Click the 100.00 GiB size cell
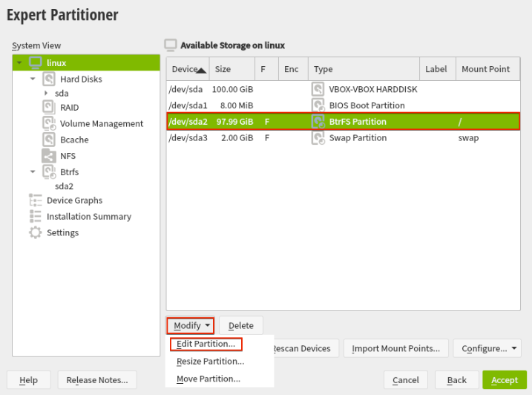The width and height of the screenshot is (532, 395). click(233, 89)
